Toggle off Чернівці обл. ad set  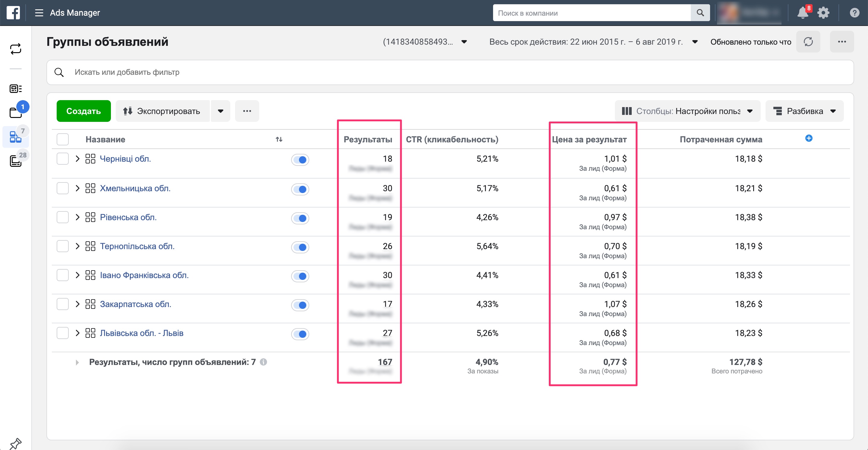click(x=300, y=160)
